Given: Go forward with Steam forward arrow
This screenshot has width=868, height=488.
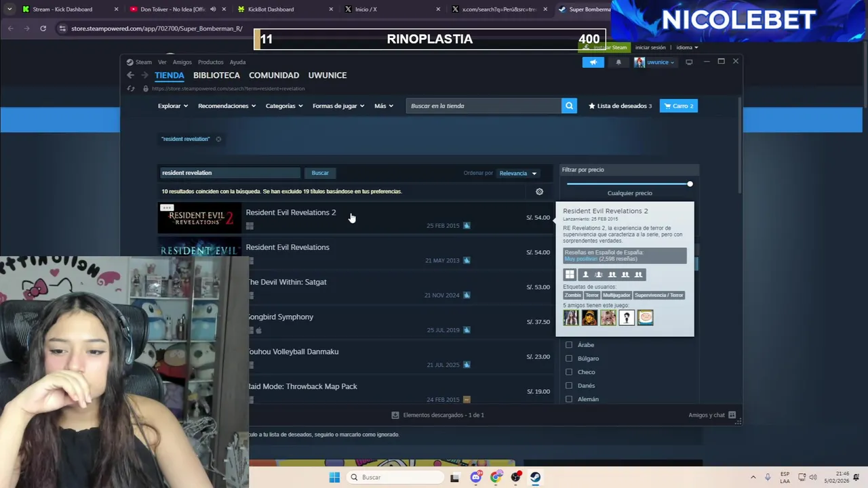Looking at the screenshot, I should (144, 75).
